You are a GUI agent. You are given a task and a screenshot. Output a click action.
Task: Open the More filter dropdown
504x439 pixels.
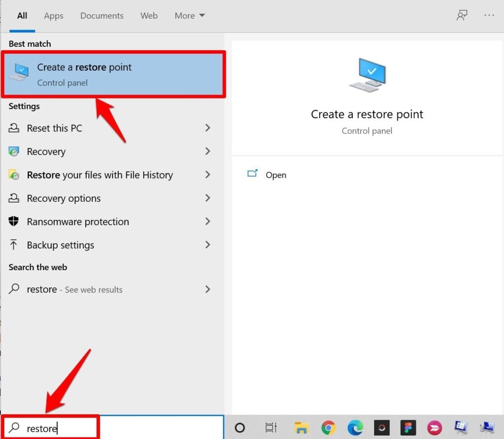tap(189, 15)
